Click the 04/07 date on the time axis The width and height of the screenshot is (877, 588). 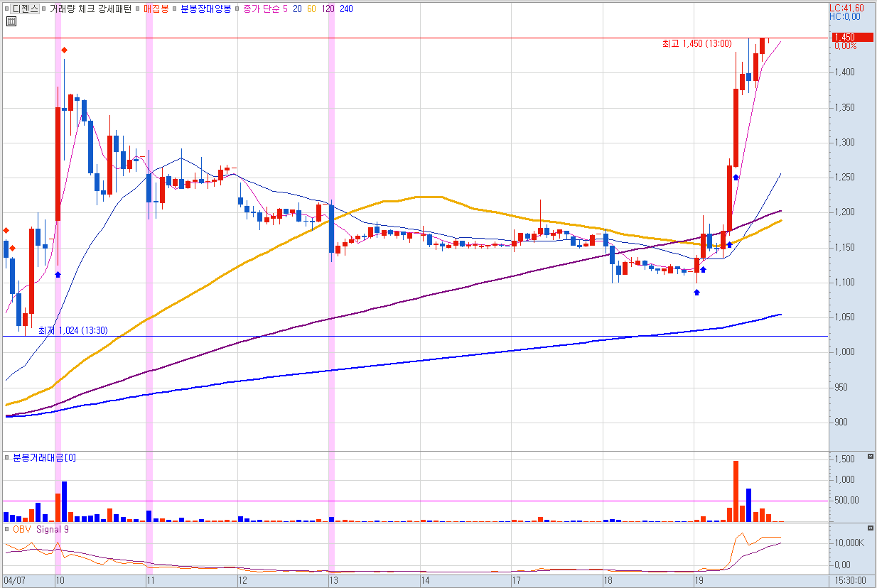point(14,580)
